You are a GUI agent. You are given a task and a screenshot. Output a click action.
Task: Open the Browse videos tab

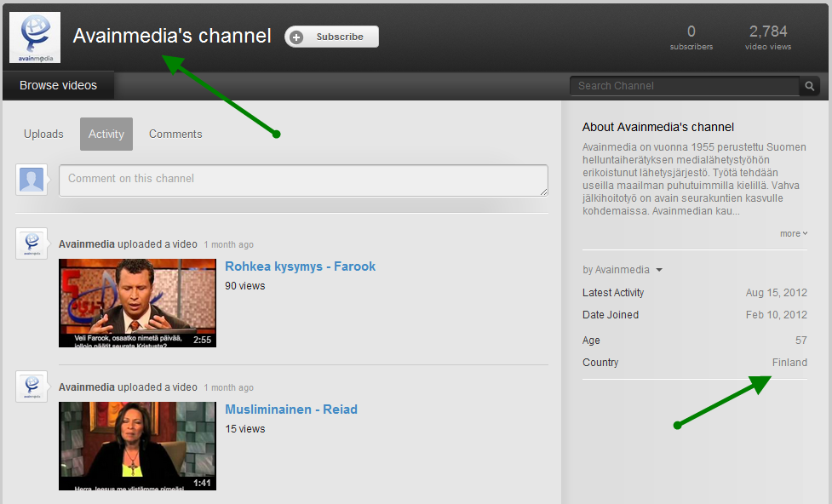click(x=59, y=85)
